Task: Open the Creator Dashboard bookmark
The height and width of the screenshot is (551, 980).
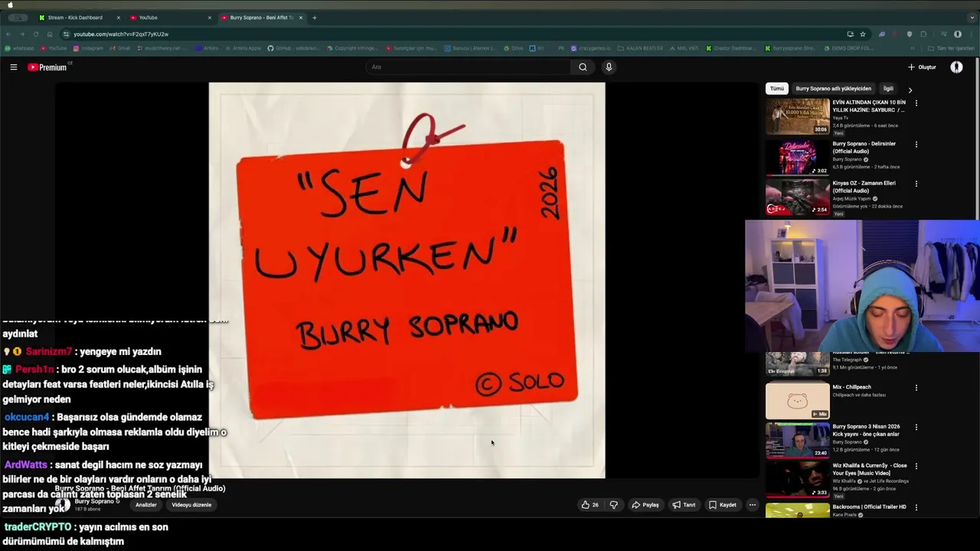Action: [730, 48]
